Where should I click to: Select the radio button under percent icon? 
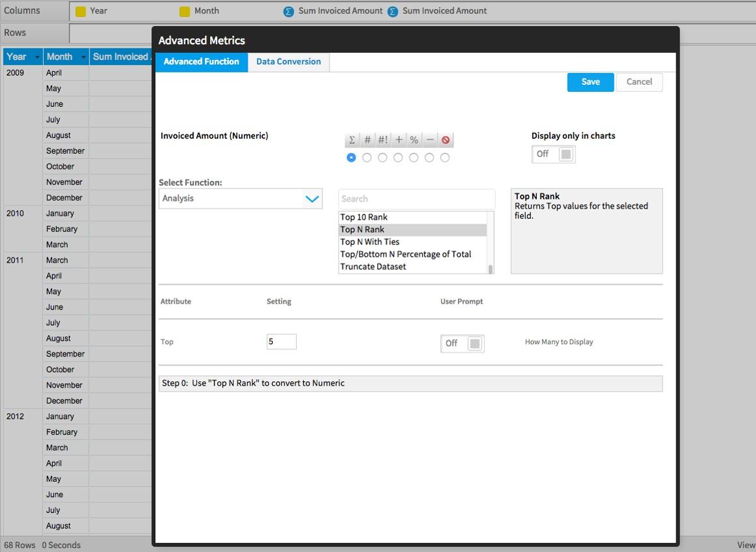(x=414, y=158)
